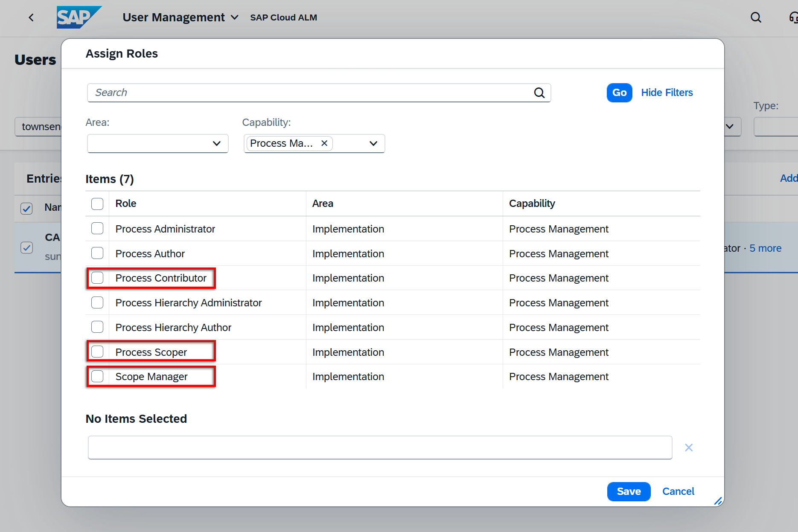Check the Process Hierarchy Author role
The height and width of the screenshot is (532, 798).
(97, 327)
